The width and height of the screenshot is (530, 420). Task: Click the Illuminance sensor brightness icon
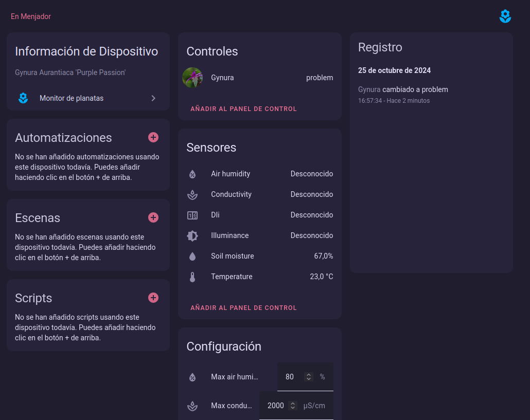tap(192, 235)
